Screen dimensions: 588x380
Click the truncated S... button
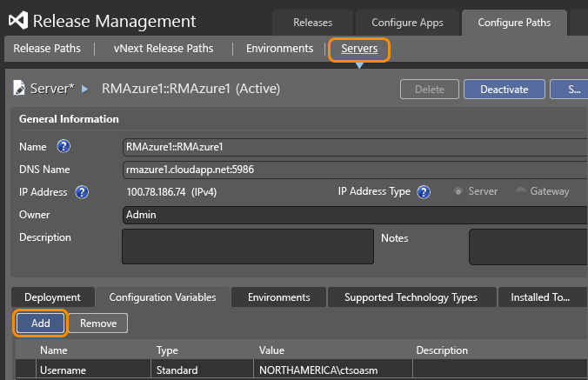(x=569, y=90)
